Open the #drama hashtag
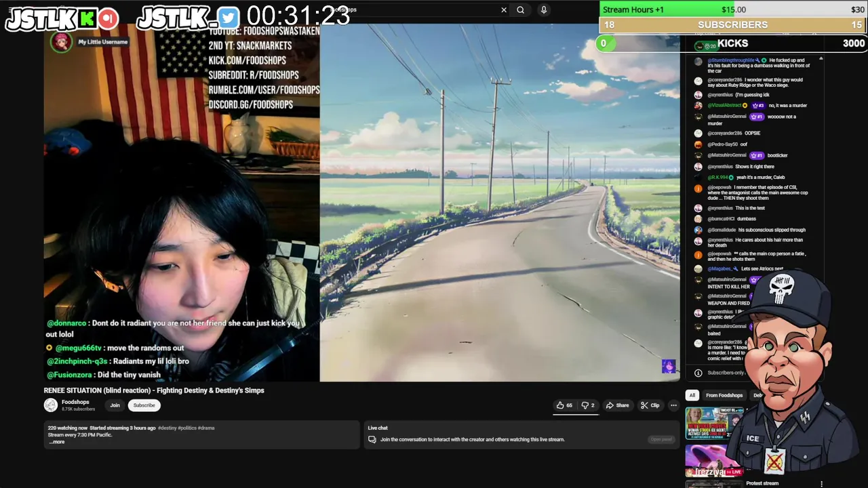 206,428
